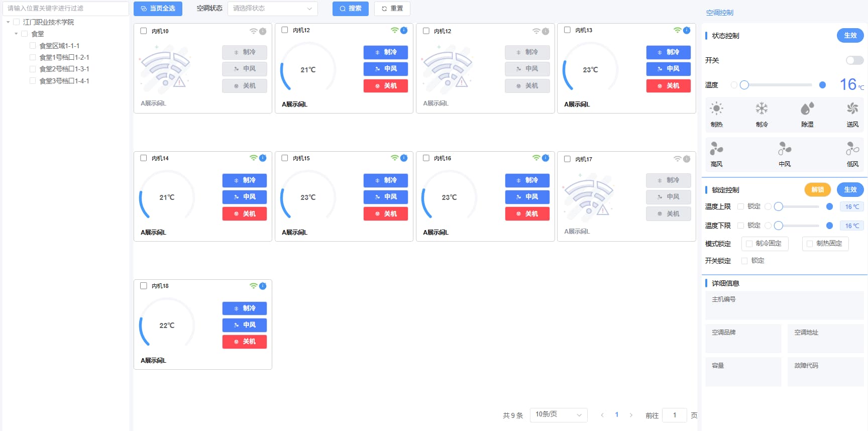Check 制冷固定 mode lock checkbox
Image resolution: width=868 pixels, height=431 pixels.
tap(749, 244)
